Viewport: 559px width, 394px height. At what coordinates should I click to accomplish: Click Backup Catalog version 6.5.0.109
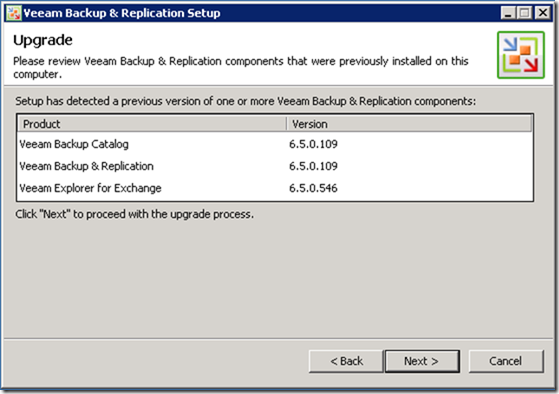313,144
